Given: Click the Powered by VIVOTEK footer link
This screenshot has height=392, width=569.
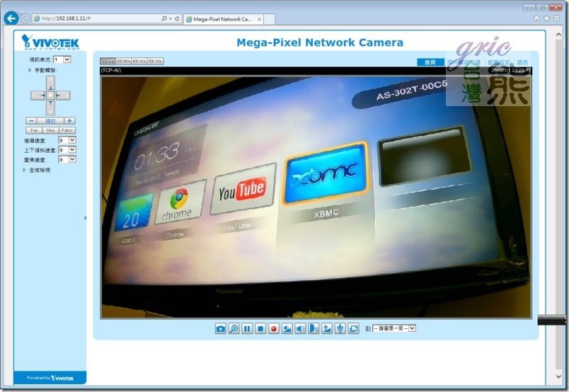Looking at the screenshot, I should (x=50, y=378).
